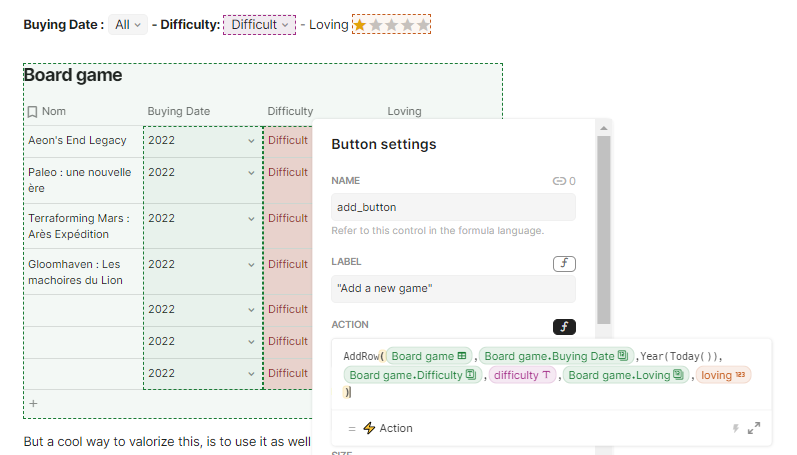
Task: Click the bookmark icon in Nom header
Action: (x=33, y=111)
